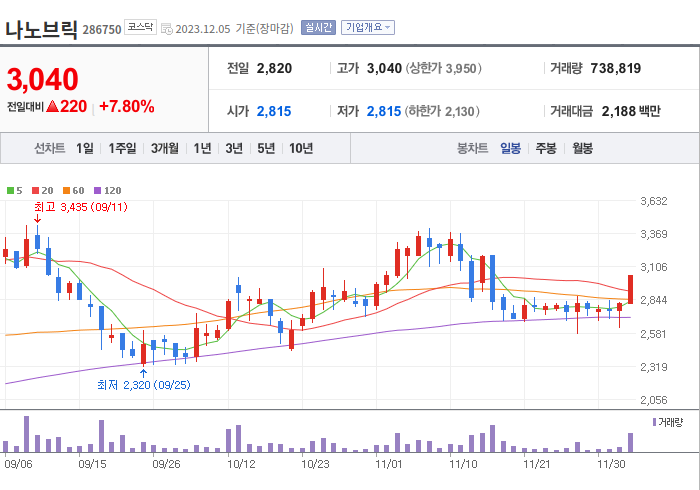Image resolution: width=700 pixels, height=490 pixels.
Task: Click the 11/30 date axis label
Action: tap(611, 464)
